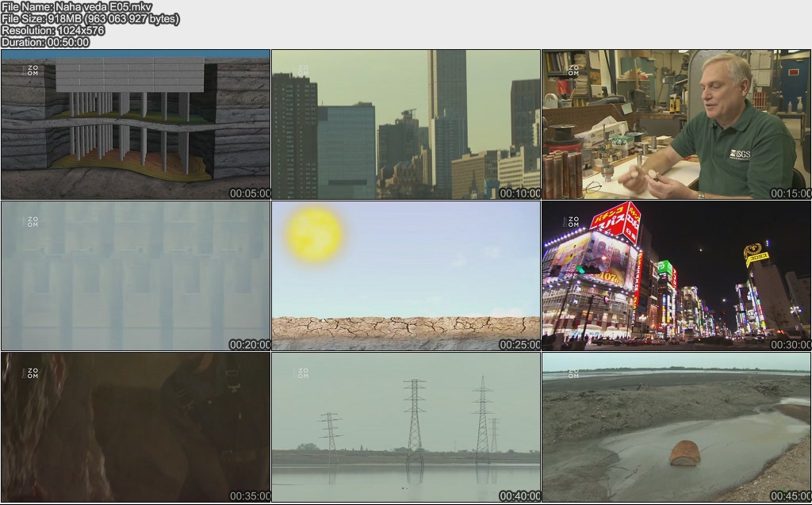Select the power line pylons thumbnail
This screenshot has height=505, width=812.
tap(406, 427)
